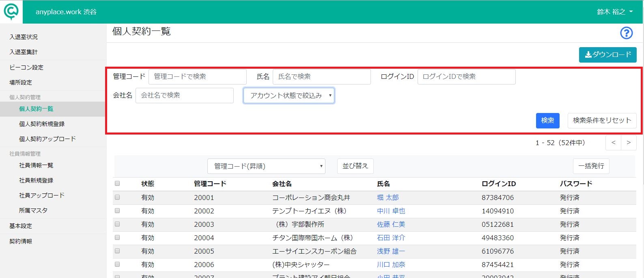Open the help question mark icon
The width and height of the screenshot is (644, 278).
coord(627,33)
